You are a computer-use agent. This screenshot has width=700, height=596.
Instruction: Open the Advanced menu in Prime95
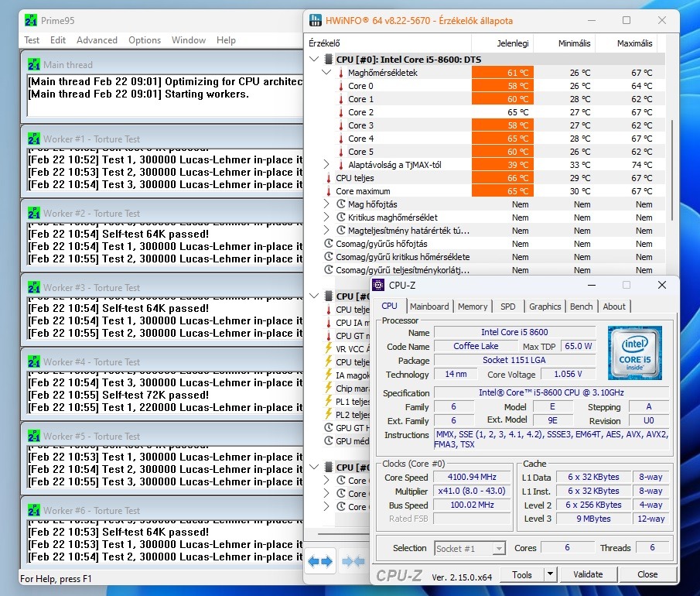pos(97,40)
